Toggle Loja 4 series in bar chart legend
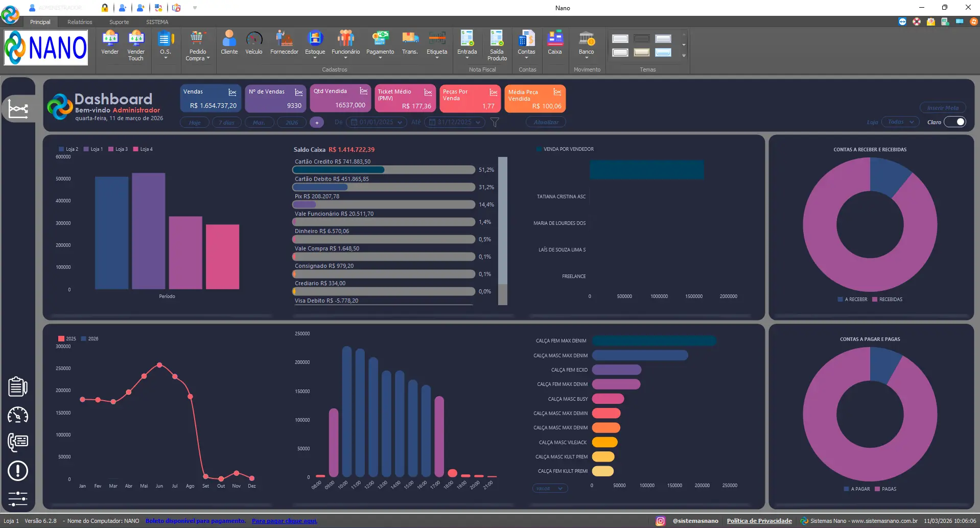Screen dimensions: 980x528 tap(143, 149)
